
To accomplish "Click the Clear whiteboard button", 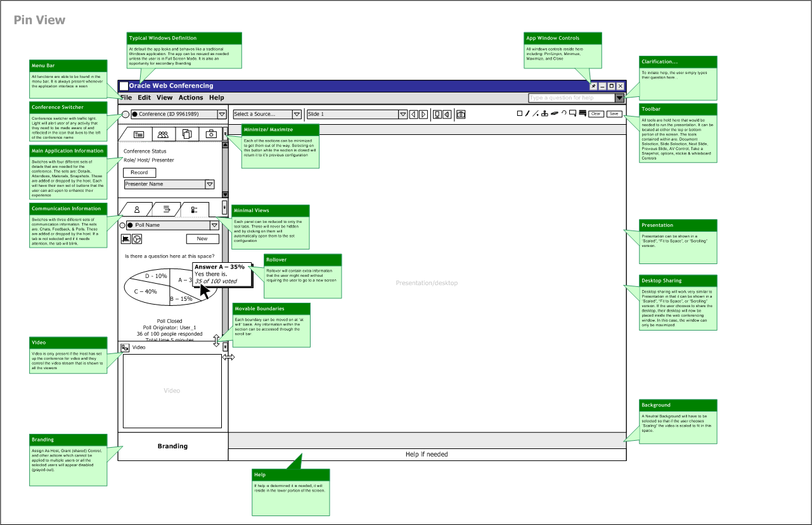I will pos(596,114).
